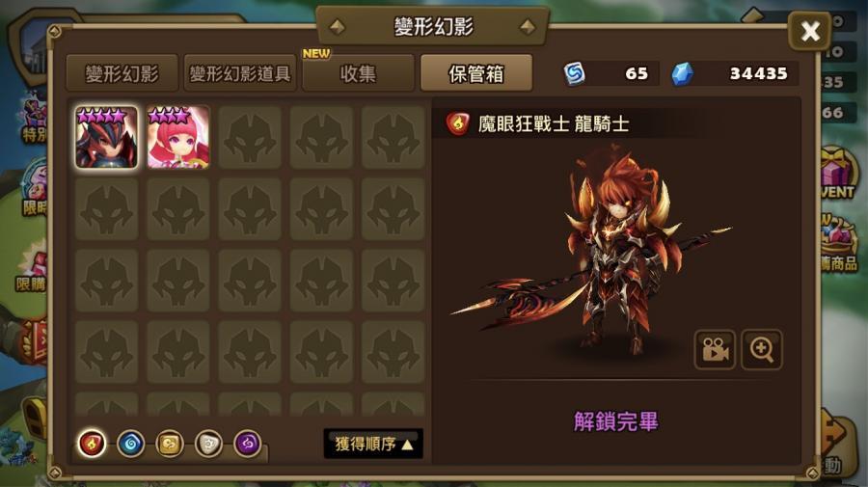868x487 pixels.
Task: Click the fire attribute badge beside 魔眼狂戰士
Action: (458, 123)
